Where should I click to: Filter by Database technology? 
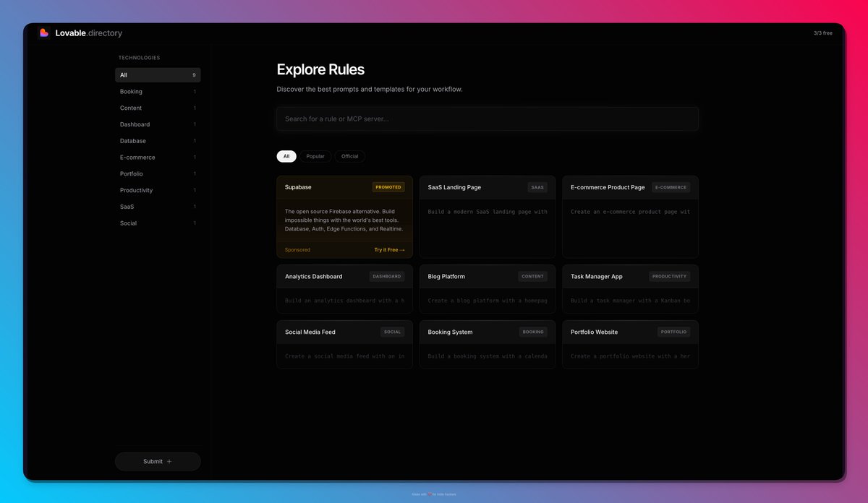(158, 141)
